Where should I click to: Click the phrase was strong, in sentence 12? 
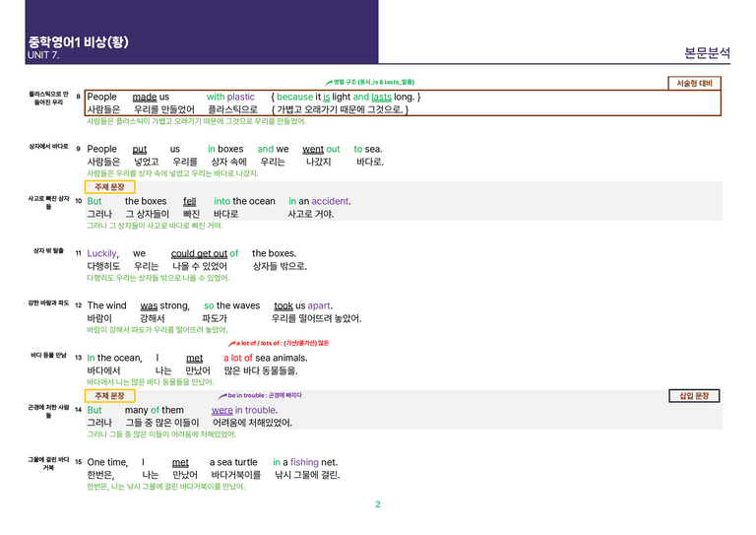(x=165, y=305)
